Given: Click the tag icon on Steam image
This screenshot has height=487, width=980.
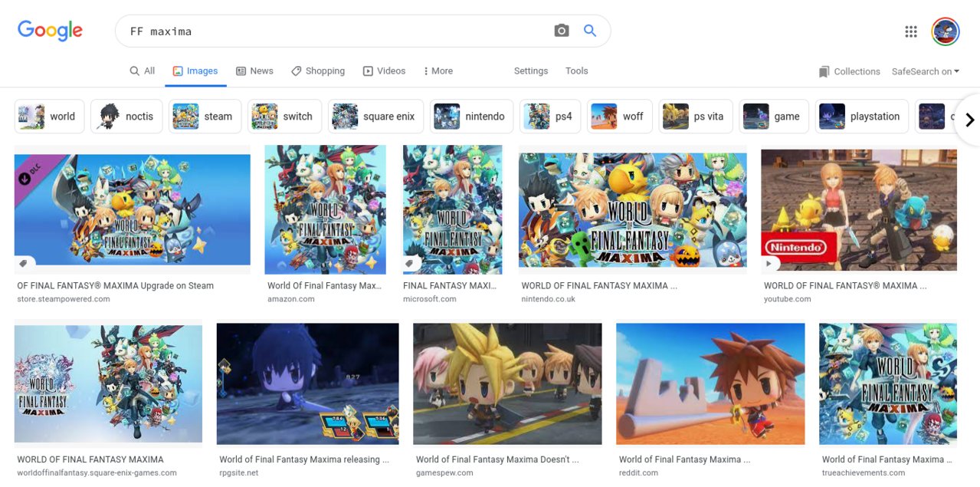Looking at the screenshot, I should point(24,264).
